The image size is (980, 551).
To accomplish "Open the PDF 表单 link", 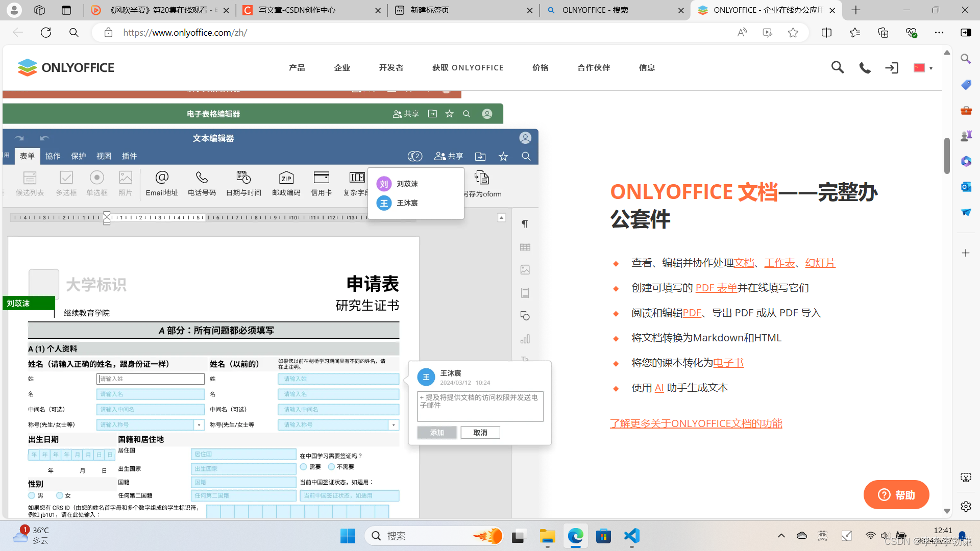I will (716, 288).
